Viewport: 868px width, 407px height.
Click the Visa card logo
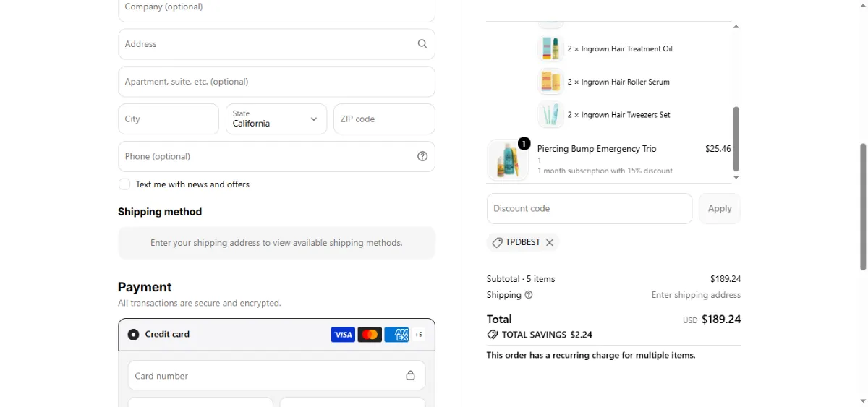[x=343, y=335]
